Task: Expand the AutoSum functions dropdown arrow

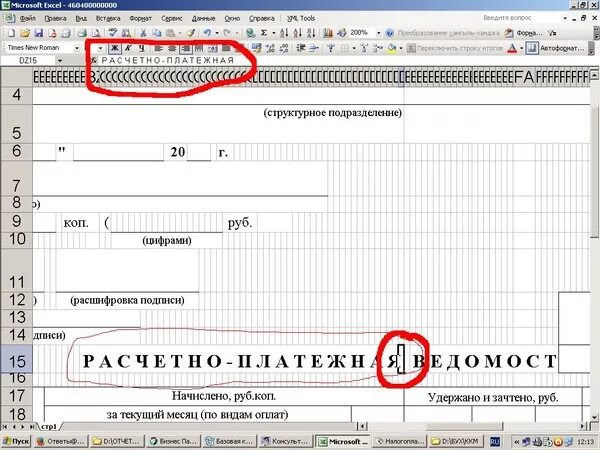Action: (x=274, y=33)
